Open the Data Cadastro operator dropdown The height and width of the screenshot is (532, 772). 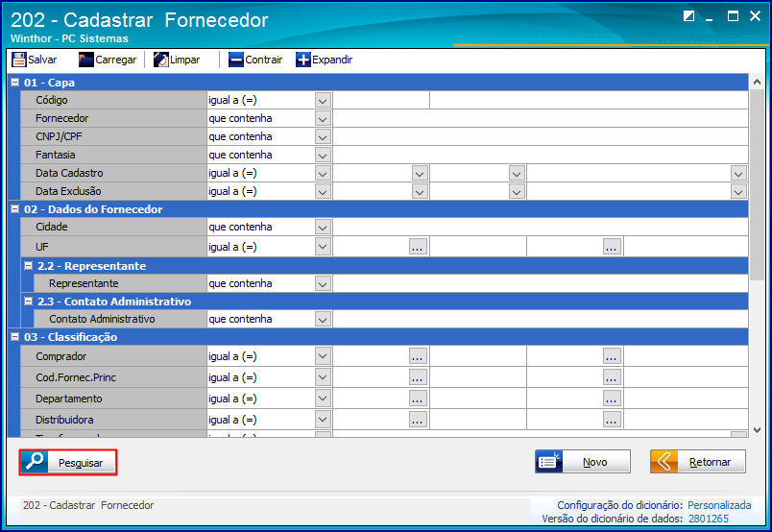(x=323, y=174)
